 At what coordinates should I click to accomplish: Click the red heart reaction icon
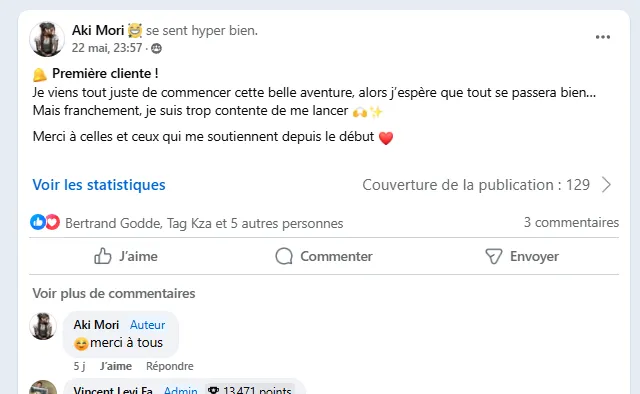pos(53,223)
